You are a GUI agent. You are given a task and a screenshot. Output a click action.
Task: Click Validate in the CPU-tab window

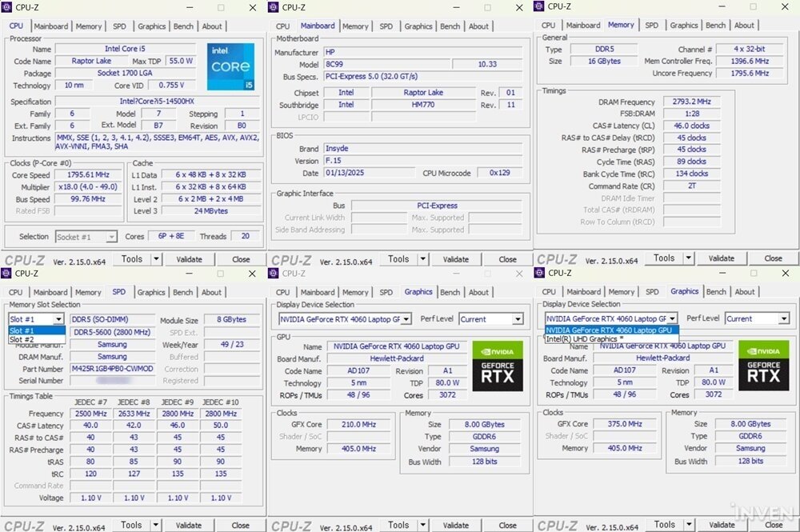point(190,259)
